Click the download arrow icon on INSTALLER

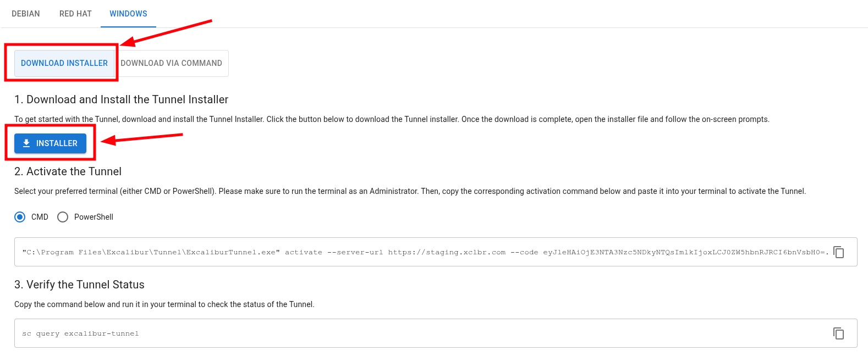click(x=26, y=143)
